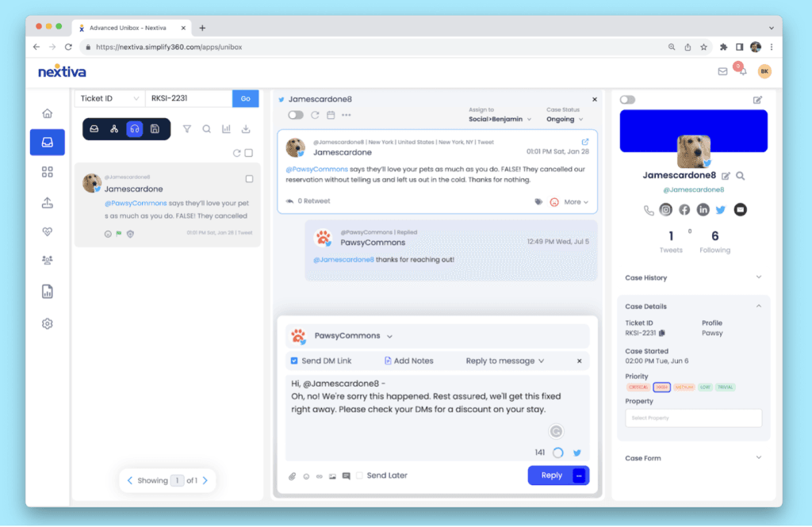Uncheck the Send DM Link checkbox
Viewport: 812px width, 527px height.
[x=296, y=360]
